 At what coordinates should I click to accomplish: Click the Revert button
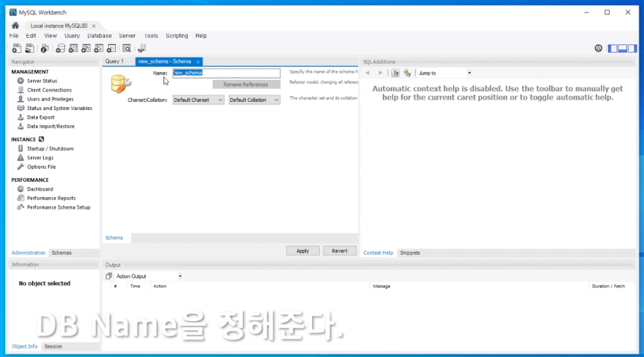coord(340,251)
